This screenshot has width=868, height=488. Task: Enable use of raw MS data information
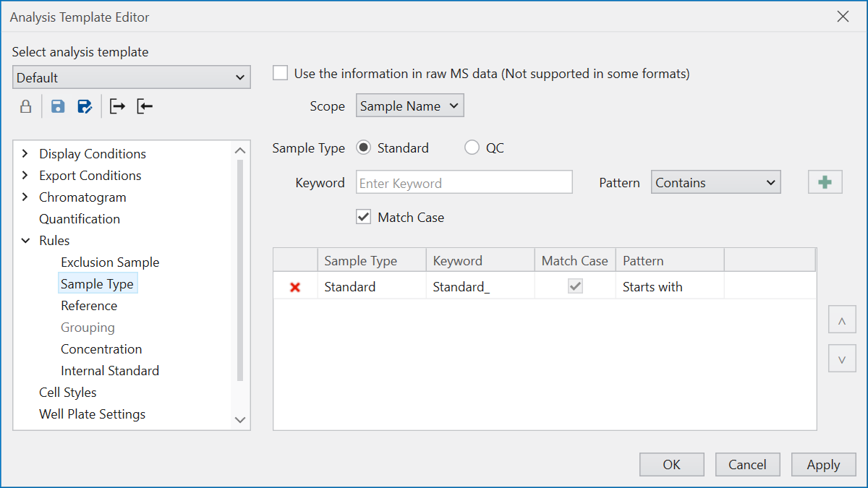pos(281,74)
